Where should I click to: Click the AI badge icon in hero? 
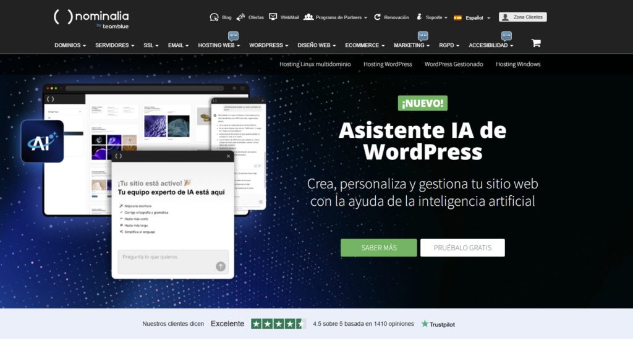tap(43, 142)
